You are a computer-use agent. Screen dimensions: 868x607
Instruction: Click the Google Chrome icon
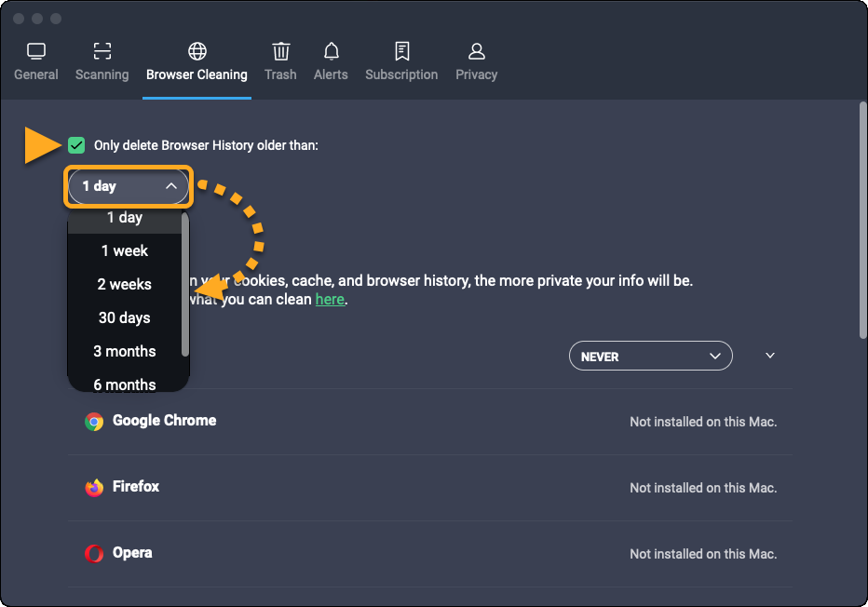pyautogui.click(x=94, y=422)
